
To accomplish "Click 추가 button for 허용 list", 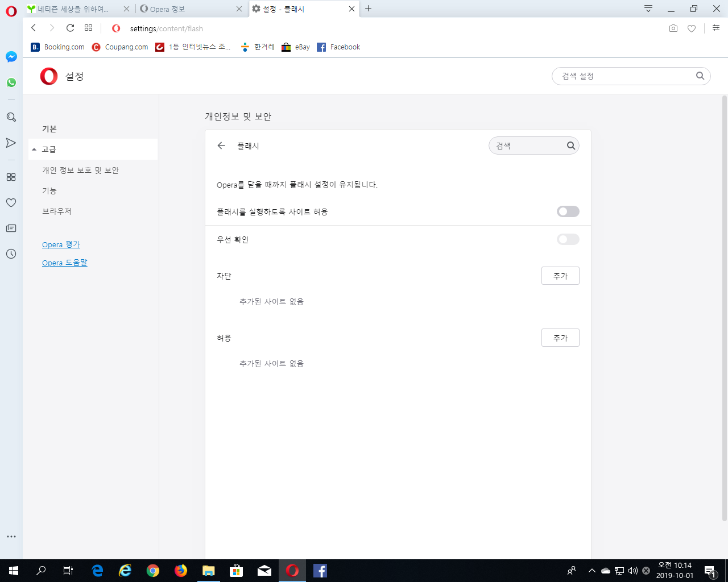I will click(x=560, y=338).
